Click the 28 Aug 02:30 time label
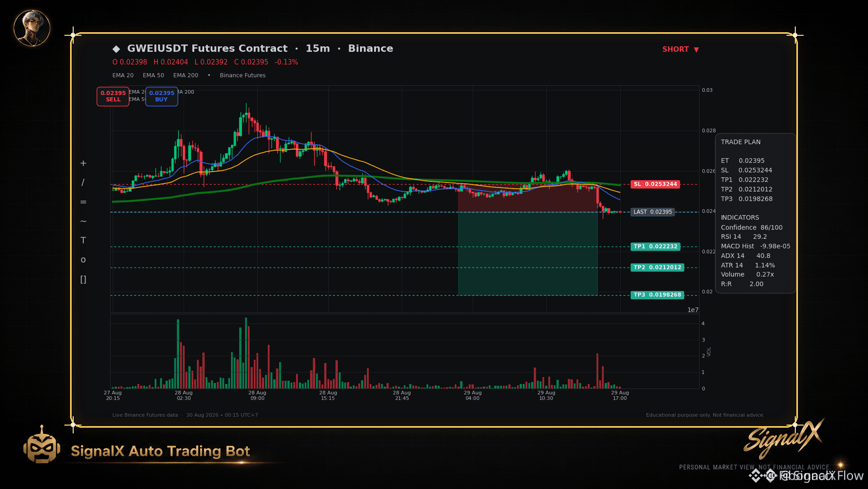Image resolution: width=868 pixels, height=489 pixels. pos(184,395)
